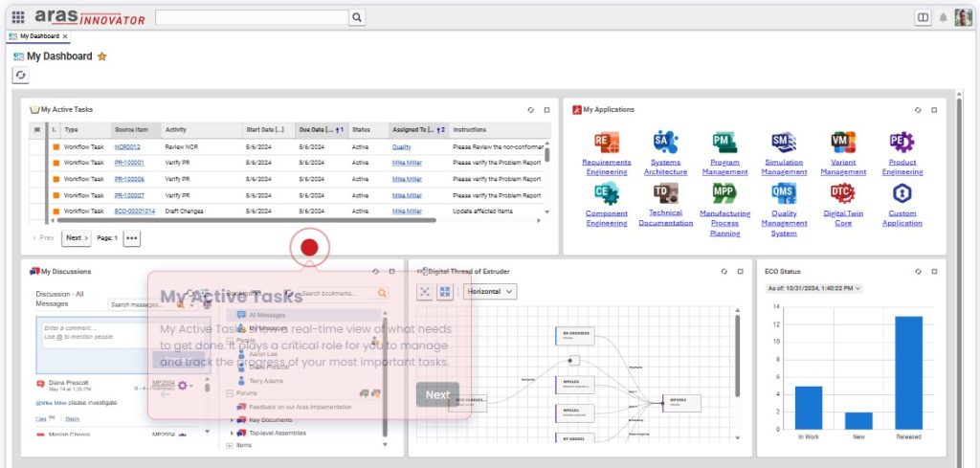Click Next in the tour popup

[437, 394]
